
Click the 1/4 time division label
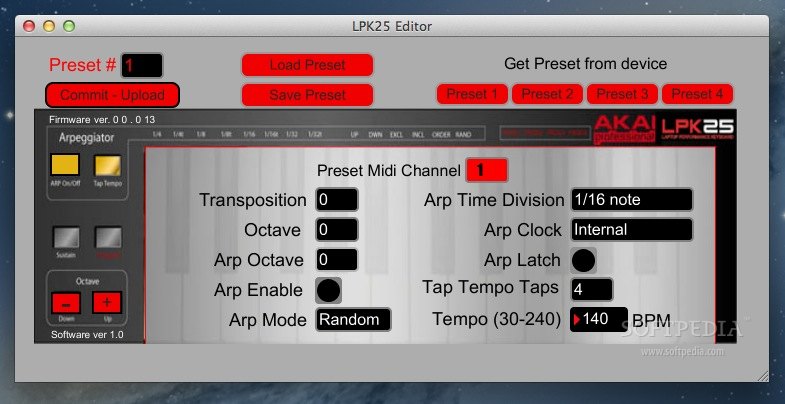point(157,135)
